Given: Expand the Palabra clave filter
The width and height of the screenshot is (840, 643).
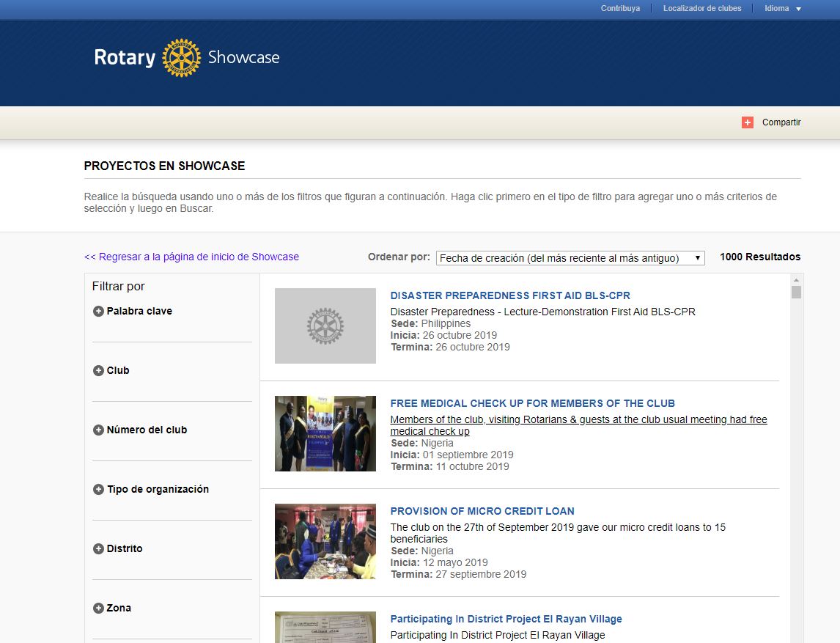Looking at the screenshot, I should 98,312.
